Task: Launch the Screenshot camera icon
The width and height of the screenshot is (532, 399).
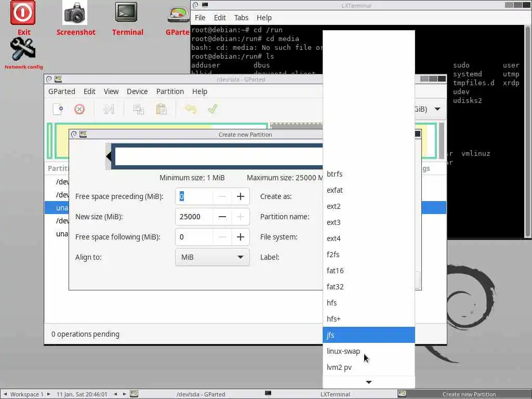Action: point(75,14)
